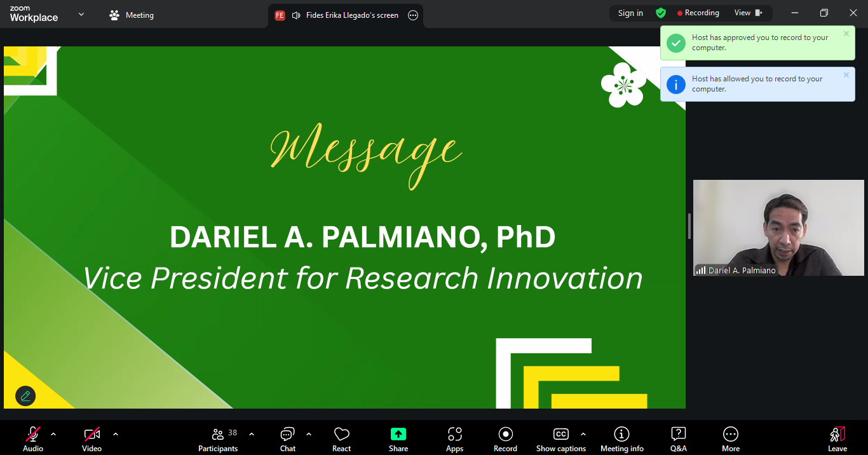Image resolution: width=868 pixels, height=455 pixels.
Task: Unmute the microphone Audio button
Action: (x=33, y=439)
